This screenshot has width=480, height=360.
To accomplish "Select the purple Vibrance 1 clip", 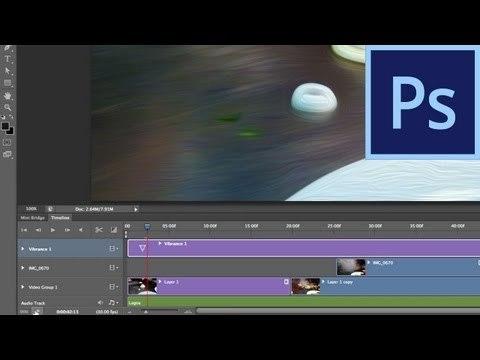I will tap(303, 248).
